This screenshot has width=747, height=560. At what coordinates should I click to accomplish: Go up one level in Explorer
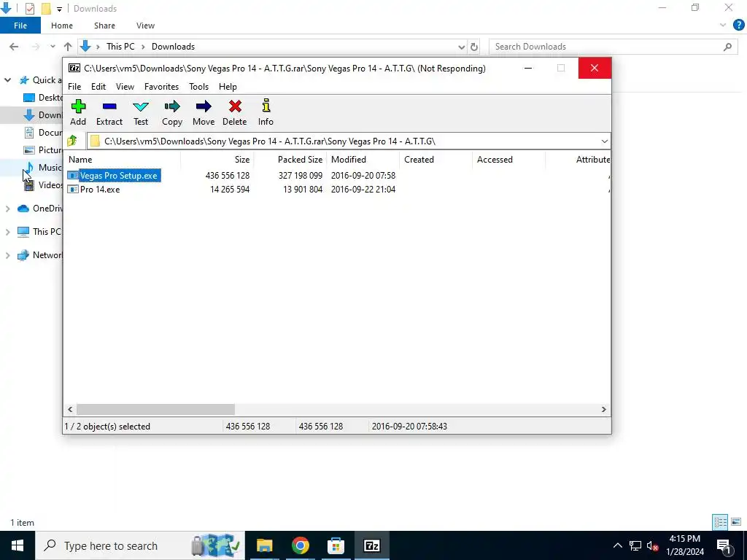click(68, 47)
